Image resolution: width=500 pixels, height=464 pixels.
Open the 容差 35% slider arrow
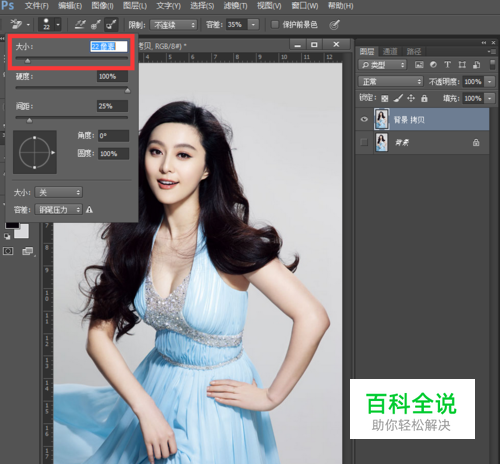coord(254,25)
